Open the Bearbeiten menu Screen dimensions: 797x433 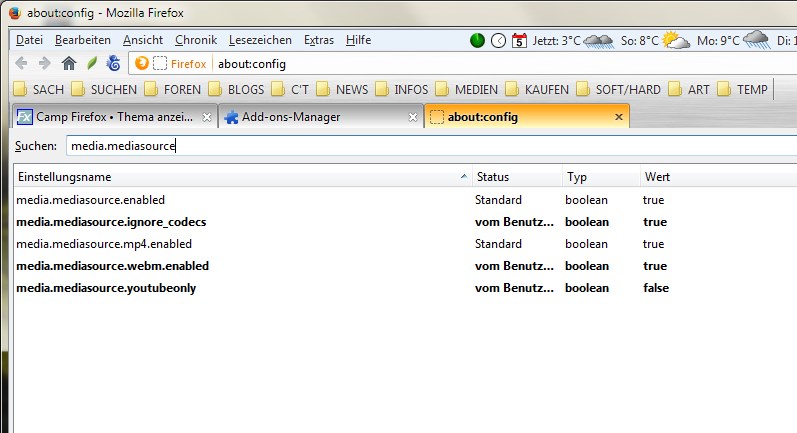[83, 40]
